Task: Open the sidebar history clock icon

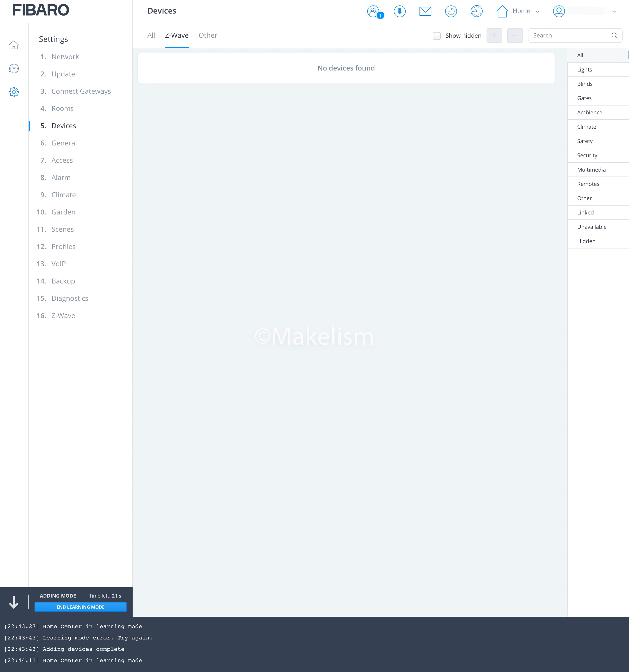Action: [x=14, y=69]
